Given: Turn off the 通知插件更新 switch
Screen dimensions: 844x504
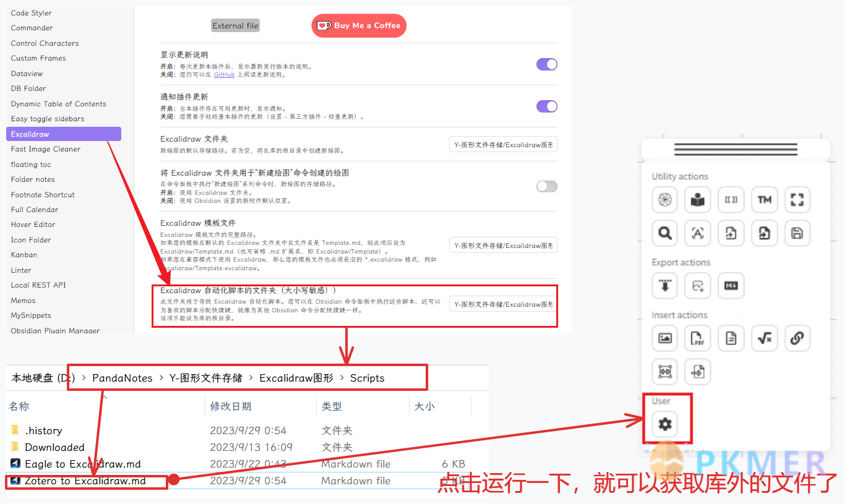Looking at the screenshot, I should [547, 106].
